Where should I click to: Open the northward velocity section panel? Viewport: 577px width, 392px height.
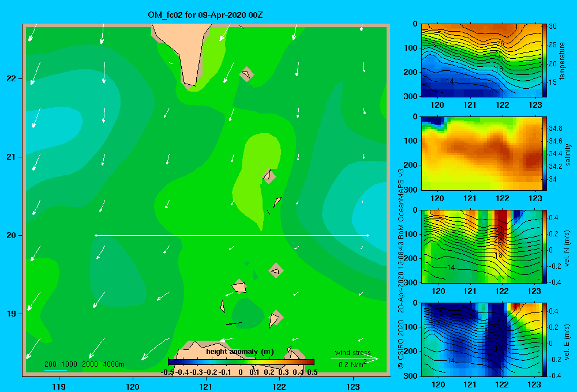[x=481, y=246]
